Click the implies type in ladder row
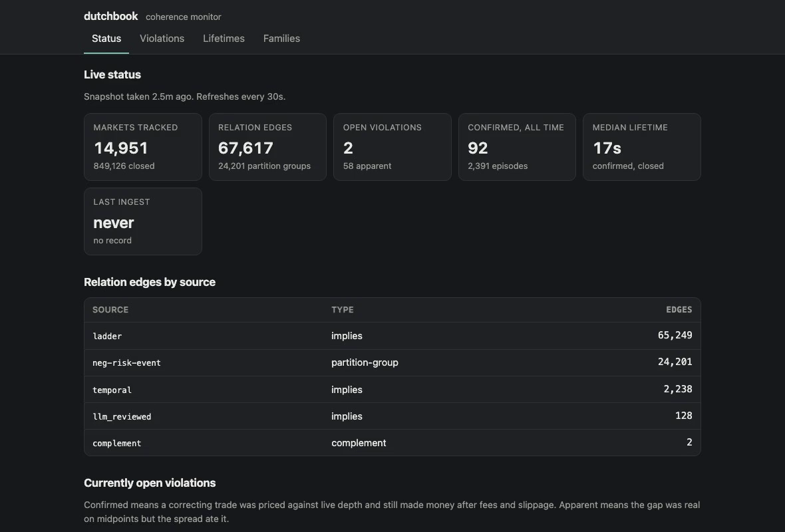785x532 pixels. point(347,336)
